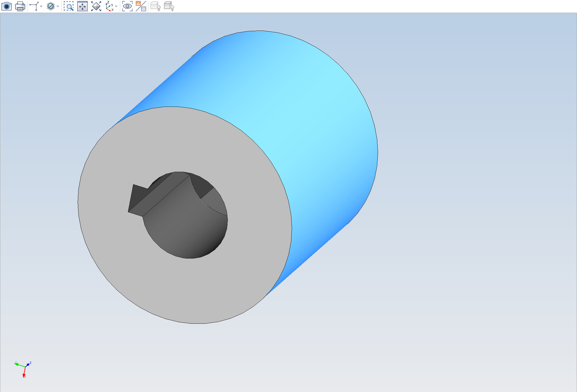
Task: Click the fit all view icon
Action: click(96, 6)
